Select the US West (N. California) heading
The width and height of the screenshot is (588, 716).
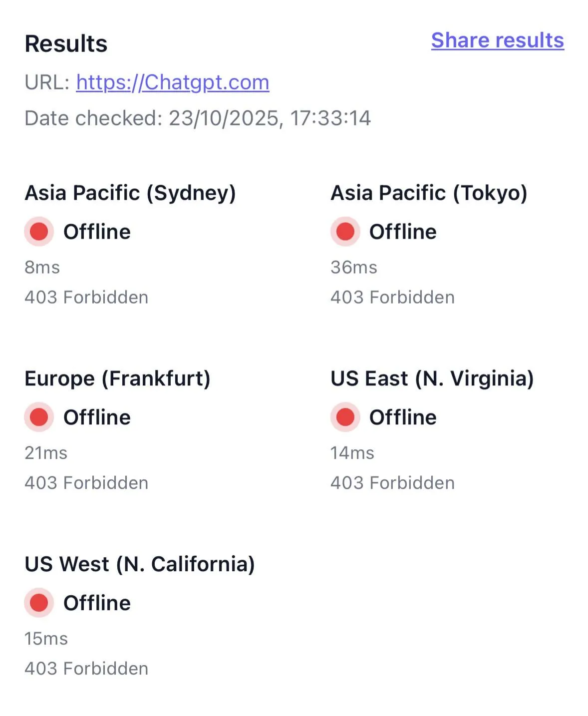pyautogui.click(x=140, y=564)
